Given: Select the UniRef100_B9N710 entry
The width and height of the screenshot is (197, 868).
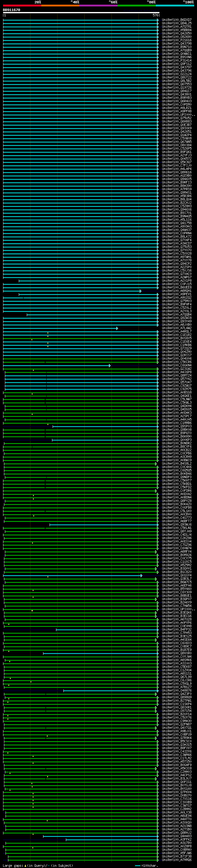Looking at the screenshot, I should (177, 47).
